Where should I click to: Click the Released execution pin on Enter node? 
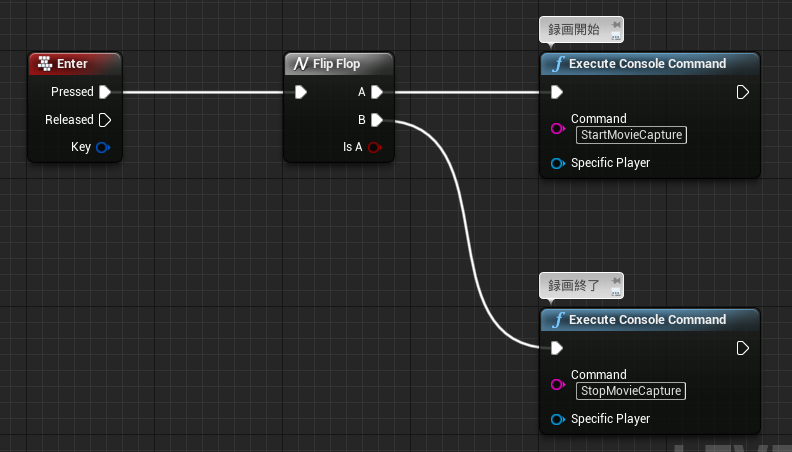[x=105, y=120]
